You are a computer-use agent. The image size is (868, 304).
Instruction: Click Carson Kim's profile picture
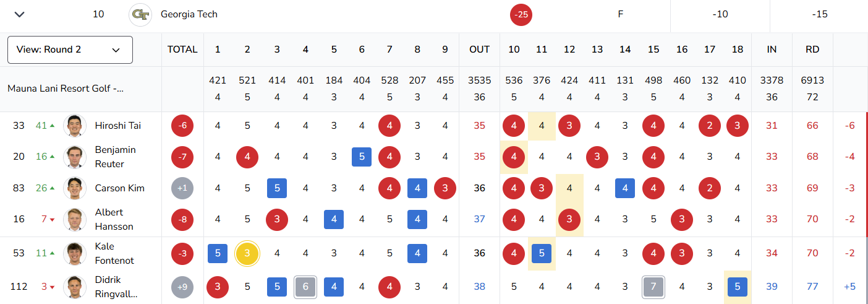tap(75, 188)
